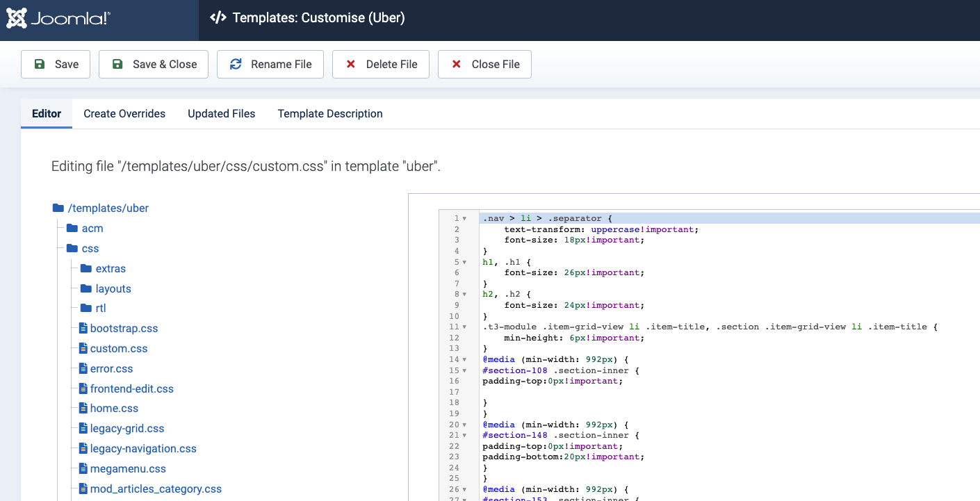Viewport: 980px width, 501px height.
Task: Click the Joomla! logo in header
Action: tap(58, 19)
